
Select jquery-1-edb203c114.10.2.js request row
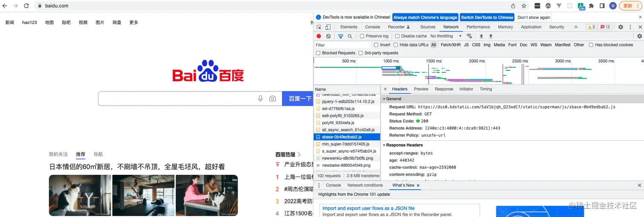[347, 102]
